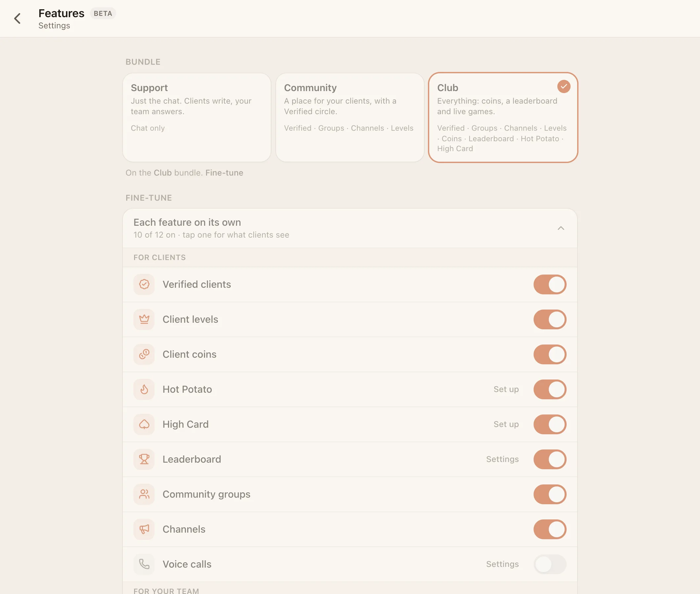The width and height of the screenshot is (700, 594).
Task: Toggle Client coins off
Action: click(x=550, y=354)
